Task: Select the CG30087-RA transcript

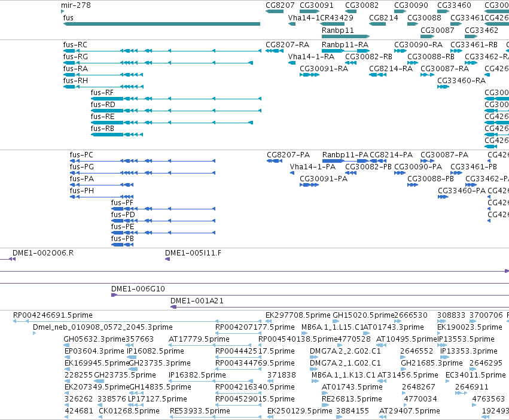Action: pyautogui.click(x=427, y=75)
